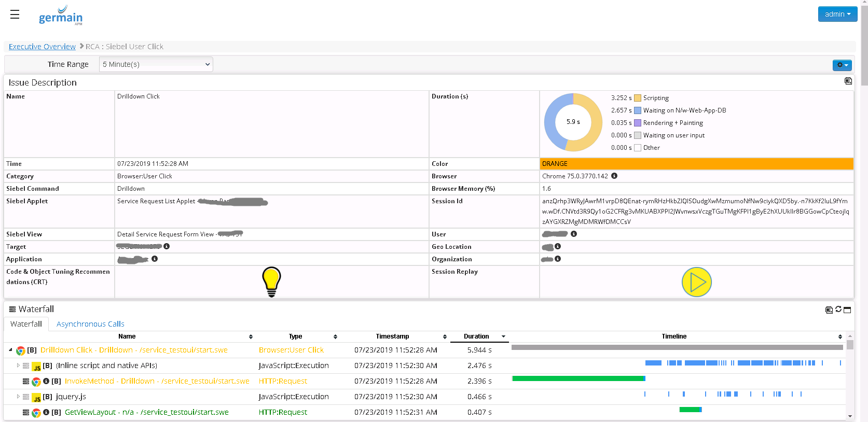868x422 pixels.
Task: Toggle Rendering + Painting legend item
Action: 638,123
